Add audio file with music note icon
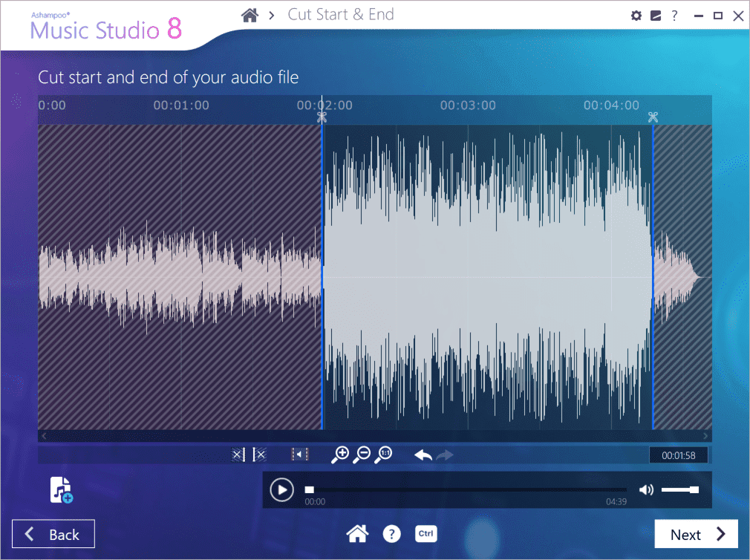Screen dimensions: 750x560 61,490
